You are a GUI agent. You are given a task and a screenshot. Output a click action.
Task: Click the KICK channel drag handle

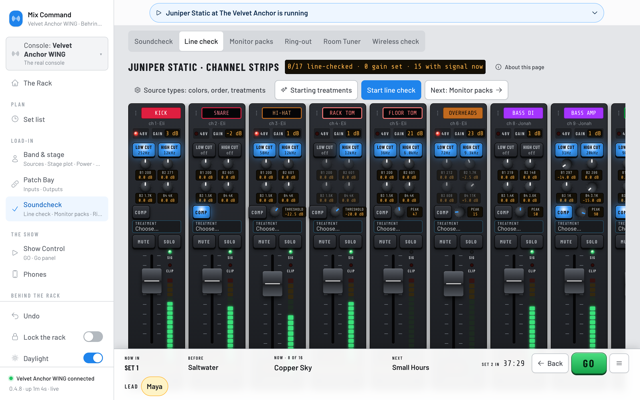coord(136,113)
